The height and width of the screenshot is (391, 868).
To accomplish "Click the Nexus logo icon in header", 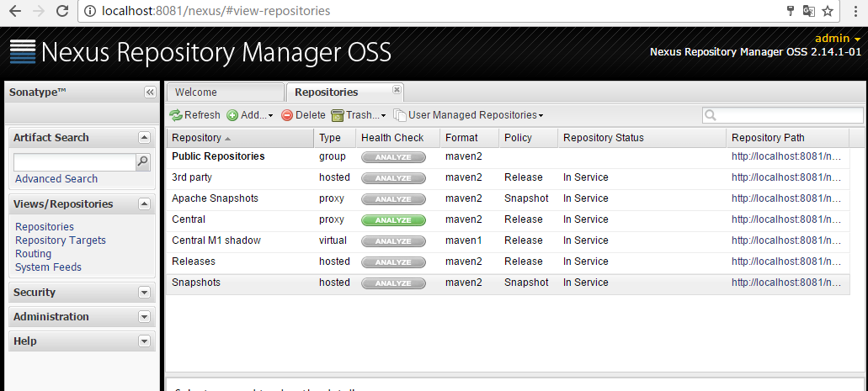I will coord(23,52).
